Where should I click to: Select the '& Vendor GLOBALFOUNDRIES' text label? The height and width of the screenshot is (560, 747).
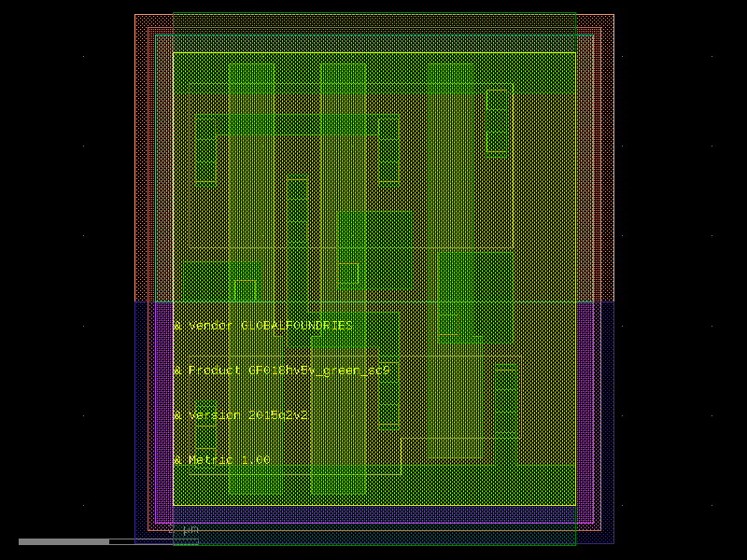[263, 326]
